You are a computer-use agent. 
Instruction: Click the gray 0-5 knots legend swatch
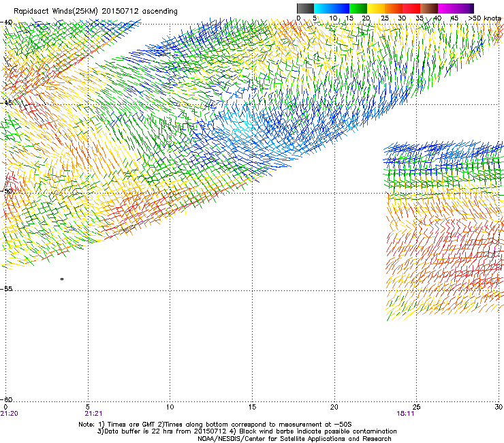(x=305, y=8)
